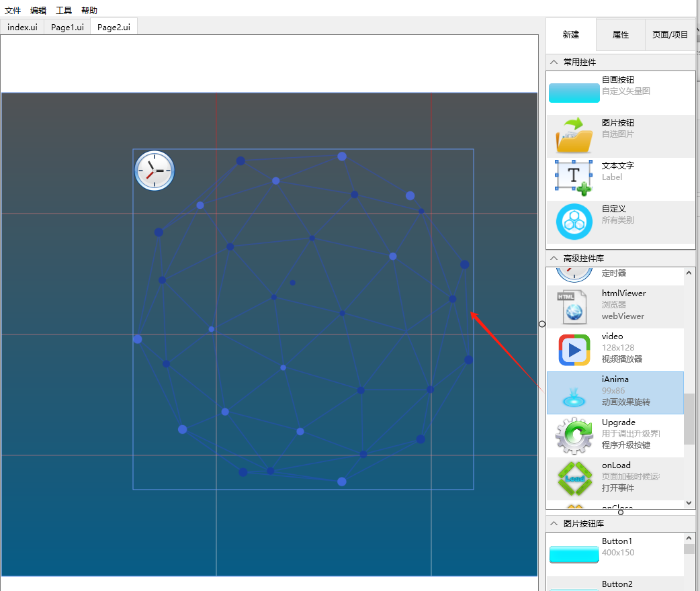
Task: Select the Upgrade gear icon
Action: click(574, 435)
